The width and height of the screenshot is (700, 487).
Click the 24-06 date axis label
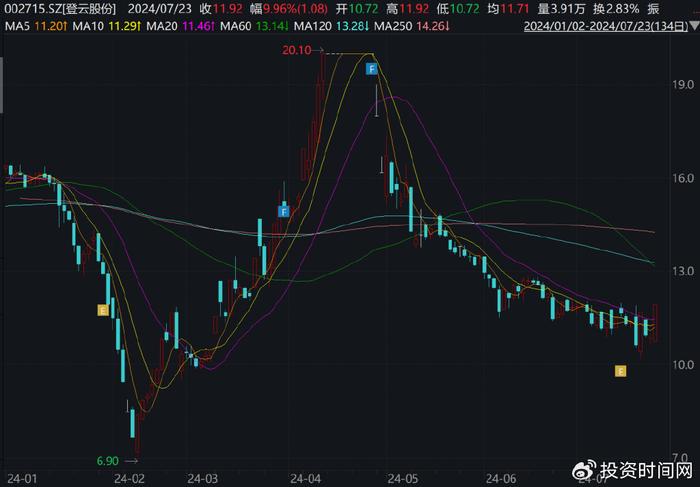tap(501, 479)
